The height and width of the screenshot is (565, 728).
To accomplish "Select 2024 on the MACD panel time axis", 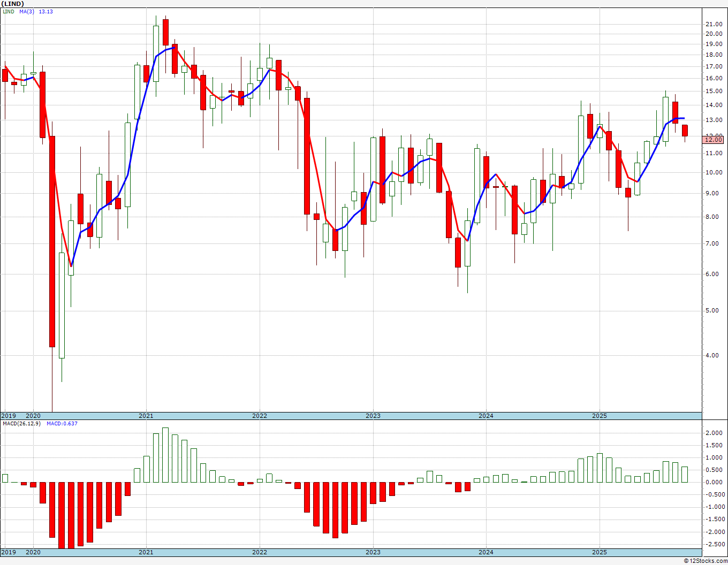I will tap(486, 552).
